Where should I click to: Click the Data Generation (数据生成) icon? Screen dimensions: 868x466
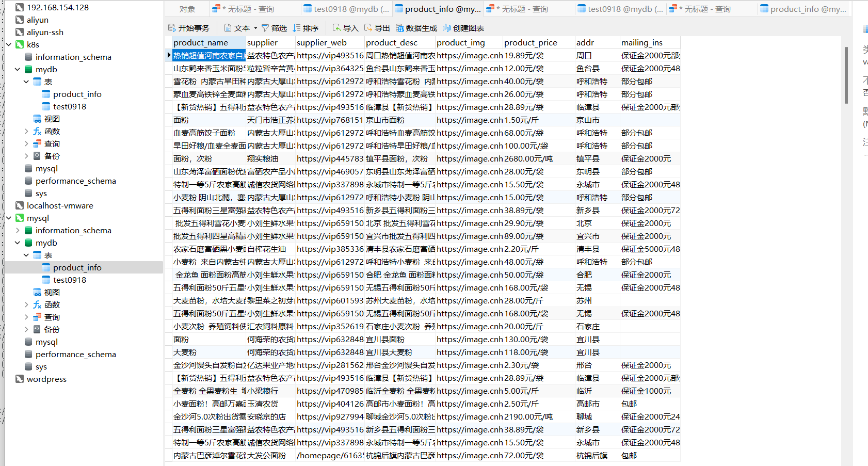point(400,28)
